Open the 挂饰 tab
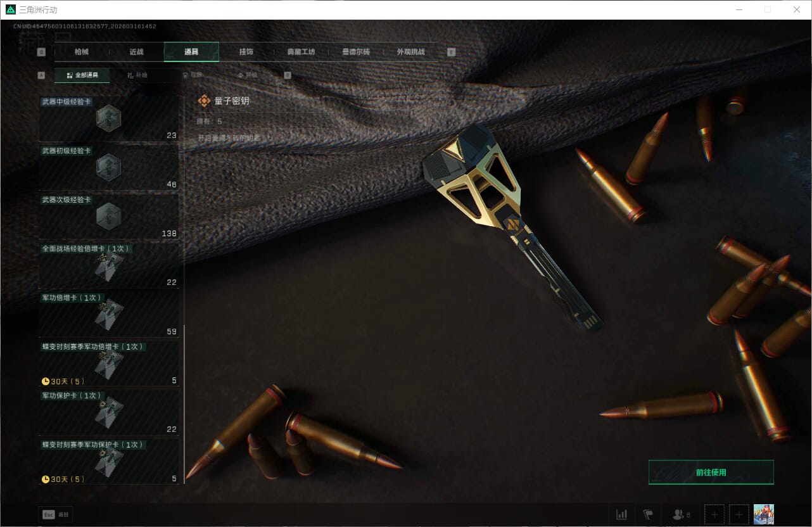 click(x=246, y=52)
